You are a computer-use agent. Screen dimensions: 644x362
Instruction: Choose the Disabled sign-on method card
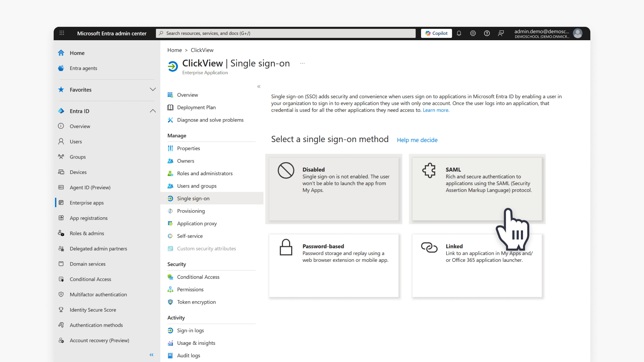334,189
